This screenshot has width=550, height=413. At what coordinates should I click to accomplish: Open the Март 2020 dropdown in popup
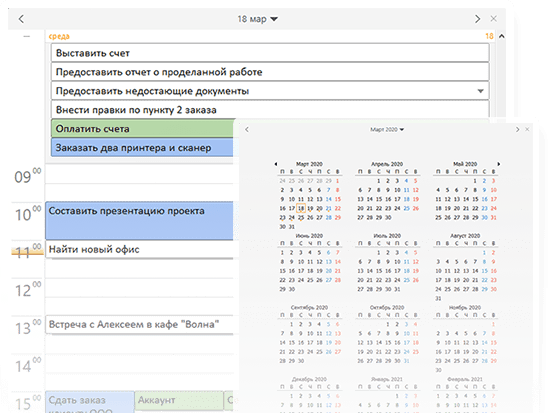(387, 129)
